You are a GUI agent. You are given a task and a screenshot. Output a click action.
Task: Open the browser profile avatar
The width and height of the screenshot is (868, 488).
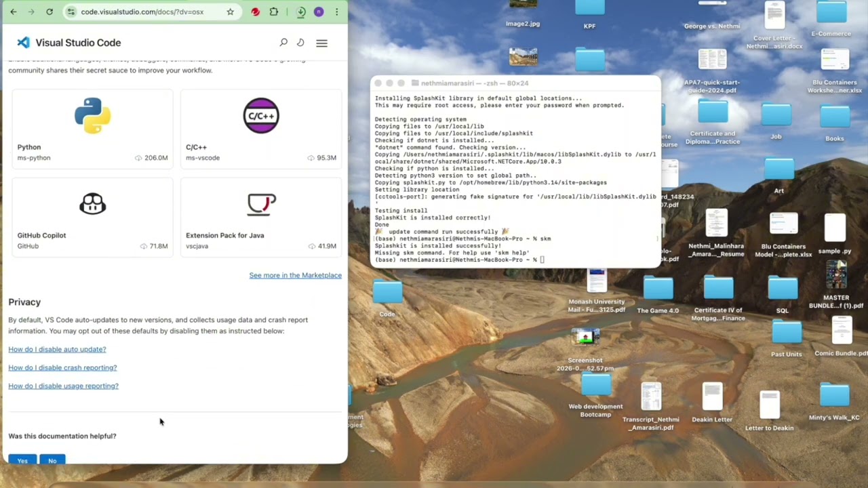[x=319, y=12]
